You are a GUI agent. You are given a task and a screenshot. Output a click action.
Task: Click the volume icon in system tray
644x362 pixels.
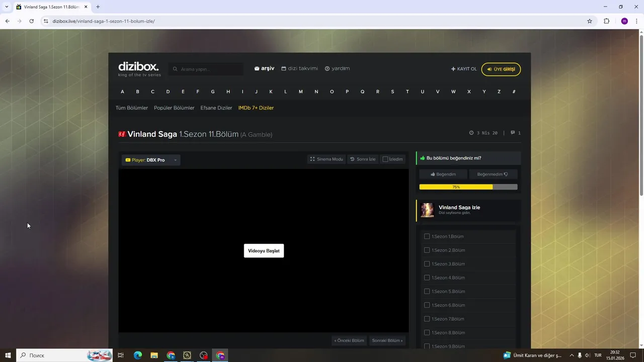(x=588, y=355)
